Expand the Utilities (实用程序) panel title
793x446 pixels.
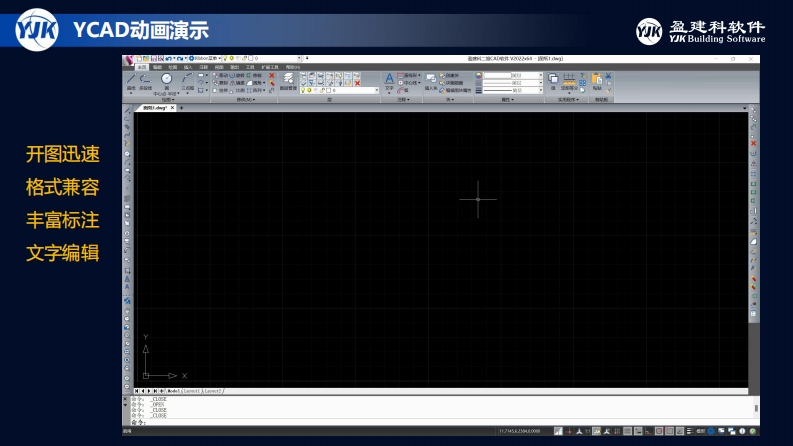(x=568, y=100)
